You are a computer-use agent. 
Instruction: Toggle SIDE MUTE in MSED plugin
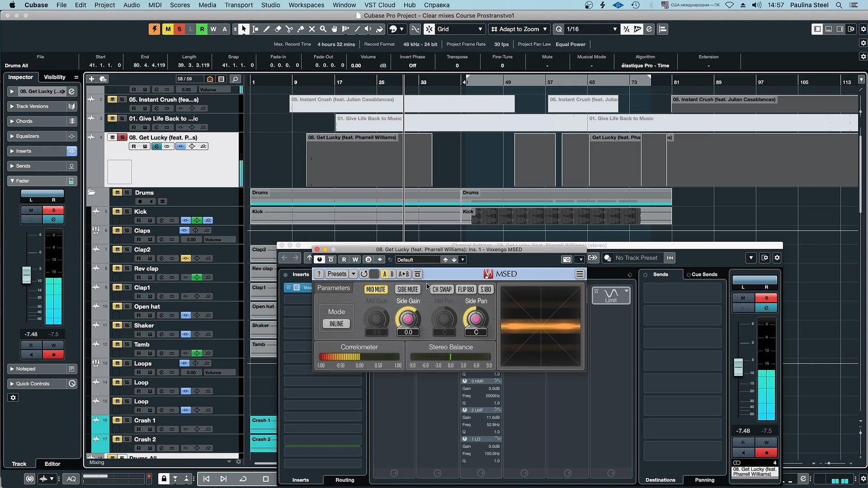408,290
